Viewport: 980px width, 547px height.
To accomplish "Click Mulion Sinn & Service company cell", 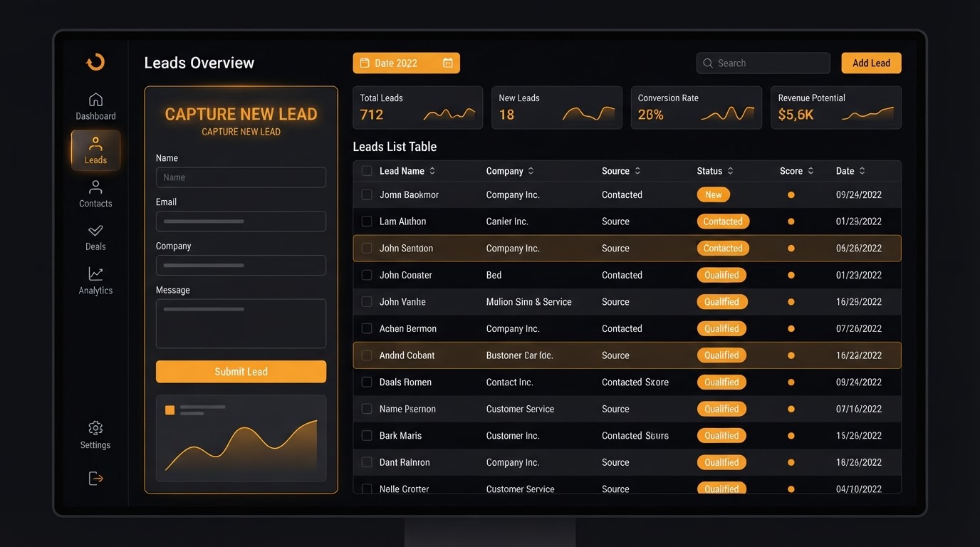I will pos(528,302).
